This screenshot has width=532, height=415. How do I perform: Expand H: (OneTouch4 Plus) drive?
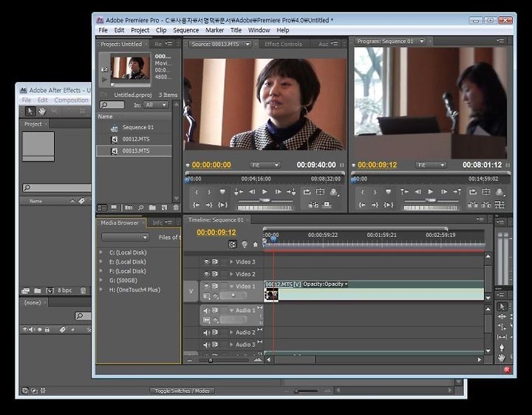point(101,289)
